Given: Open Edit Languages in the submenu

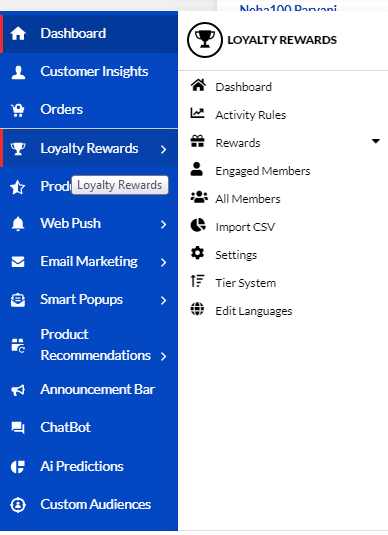Looking at the screenshot, I should pos(254,311).
